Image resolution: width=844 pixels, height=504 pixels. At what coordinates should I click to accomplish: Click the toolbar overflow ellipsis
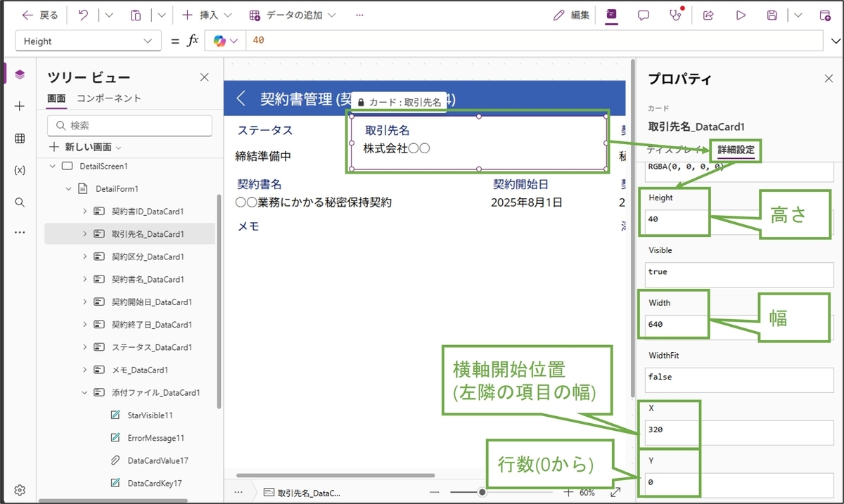coord(360,15)
